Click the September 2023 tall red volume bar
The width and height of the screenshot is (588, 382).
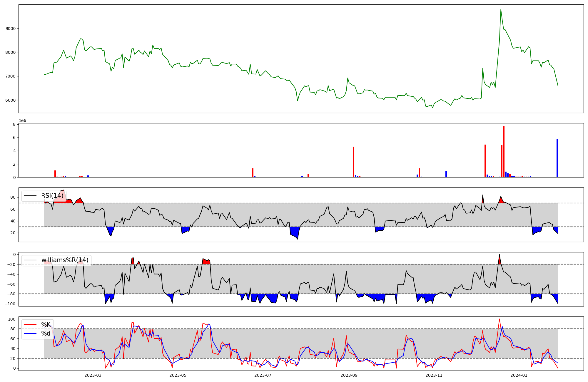coord(353,162)
